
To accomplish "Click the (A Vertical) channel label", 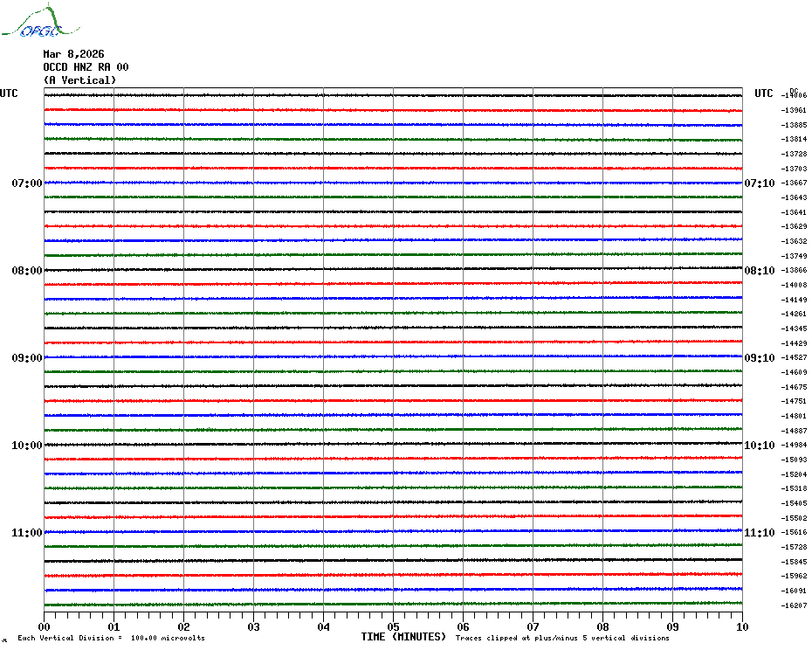I will (79, 80).
